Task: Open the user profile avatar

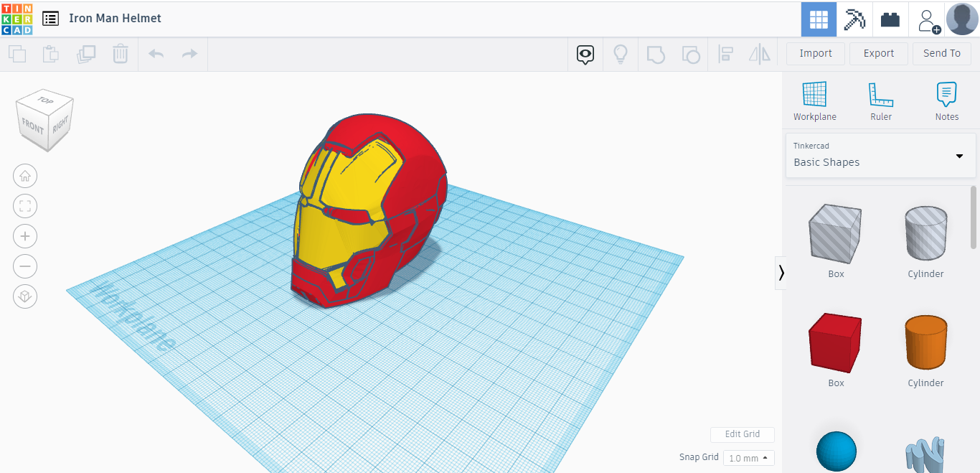Action: 962,19
